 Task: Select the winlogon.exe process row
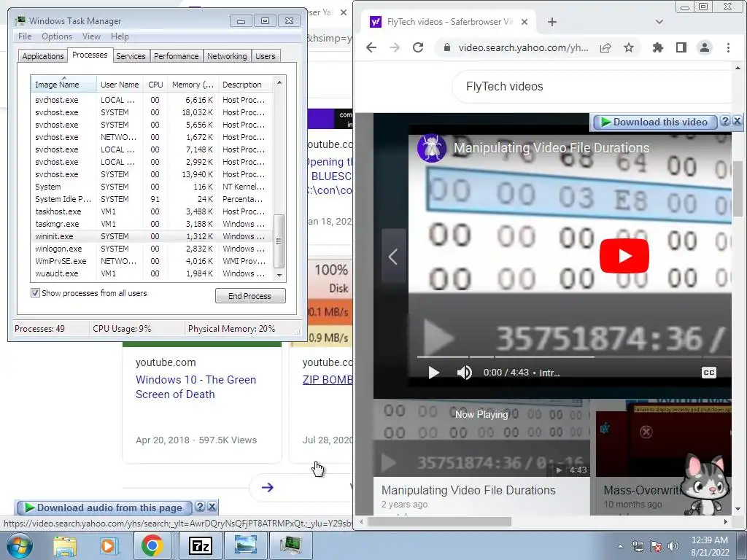tap(152, 249)
